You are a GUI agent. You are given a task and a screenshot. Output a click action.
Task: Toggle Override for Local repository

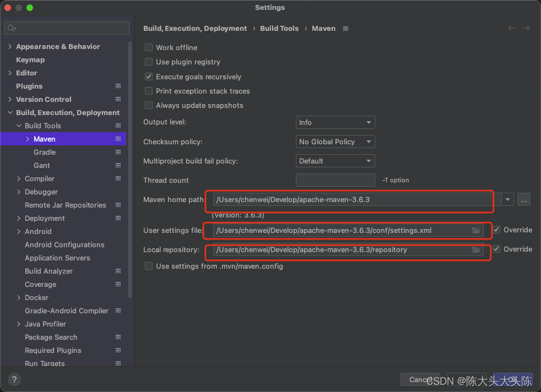(496, 249)
